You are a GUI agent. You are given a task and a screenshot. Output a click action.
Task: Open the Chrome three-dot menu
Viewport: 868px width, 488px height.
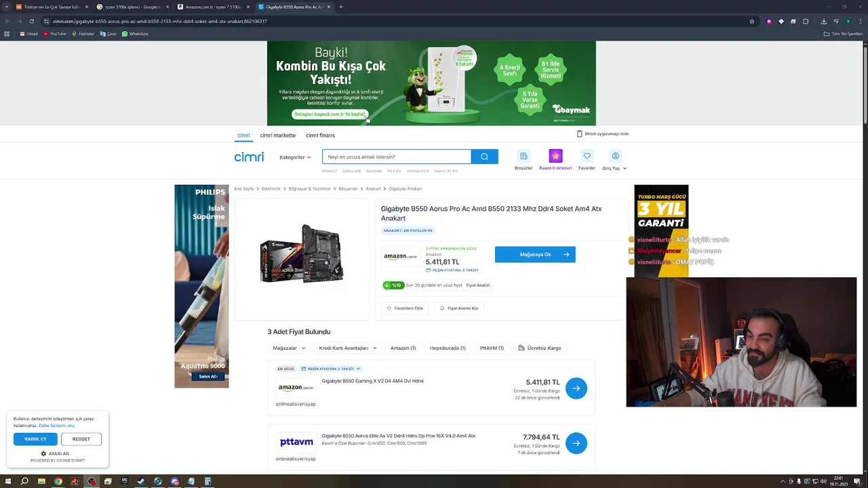tap(861, 21)
